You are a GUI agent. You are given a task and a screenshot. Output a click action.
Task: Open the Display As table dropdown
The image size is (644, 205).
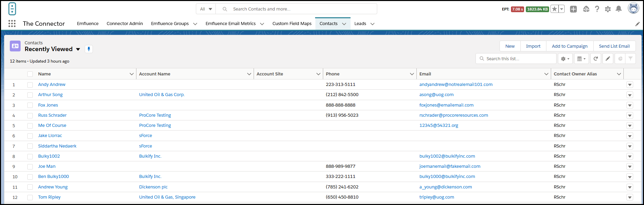tap(582, 59)
